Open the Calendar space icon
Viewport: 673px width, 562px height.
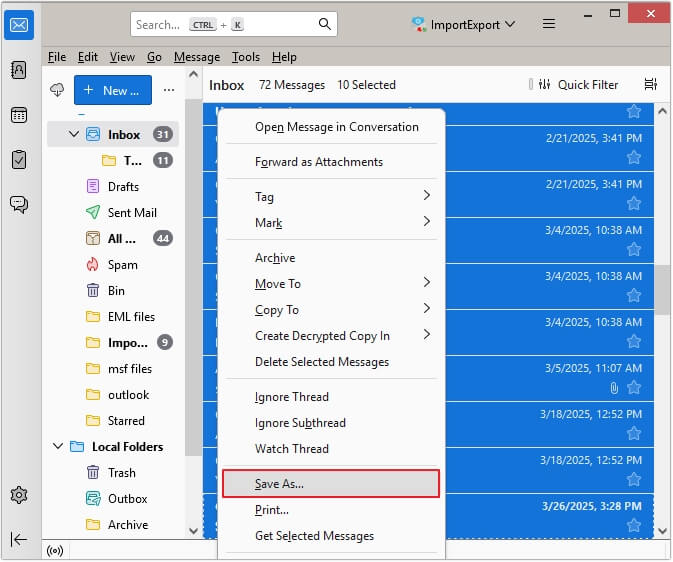point(19,115)
